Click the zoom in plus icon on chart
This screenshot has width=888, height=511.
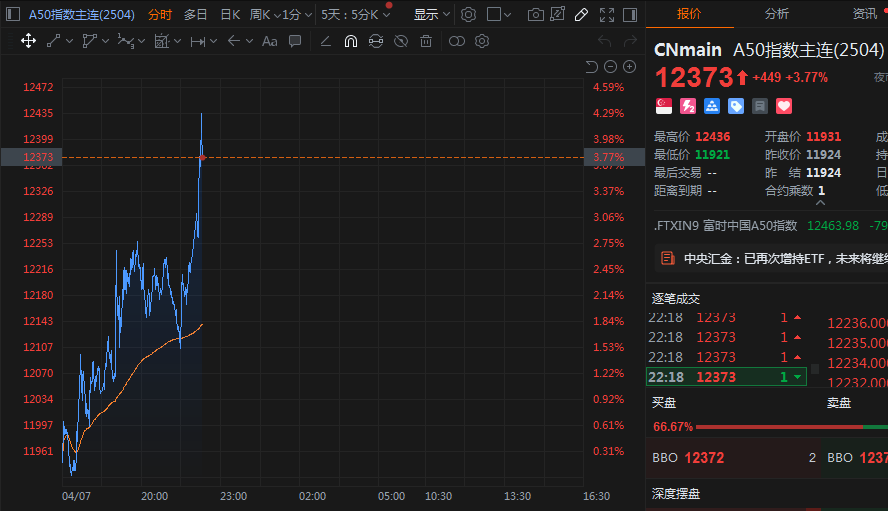click(629, 67)
